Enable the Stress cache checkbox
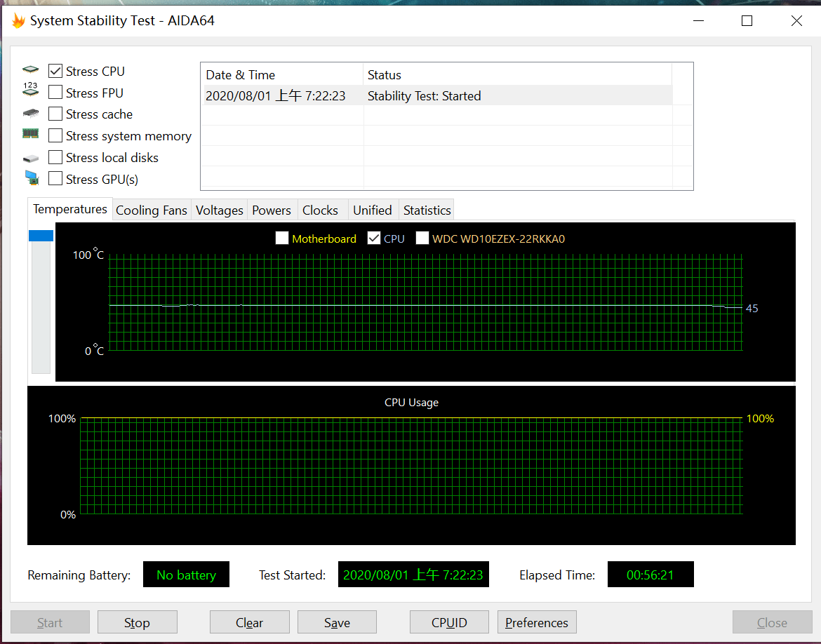The image size is (821, 644). [x=55, y=114]
